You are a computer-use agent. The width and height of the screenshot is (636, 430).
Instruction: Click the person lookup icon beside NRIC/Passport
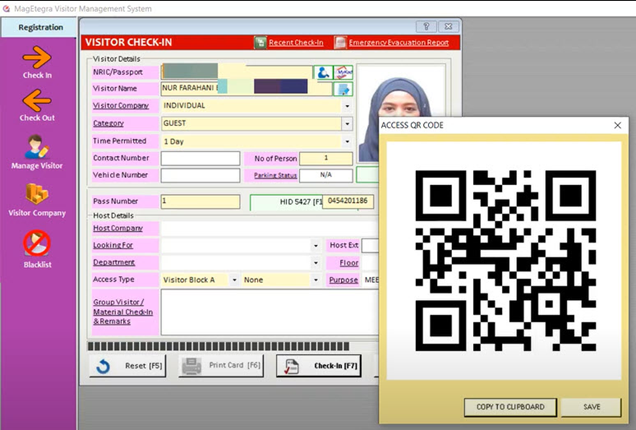click(x=324, y=72)
